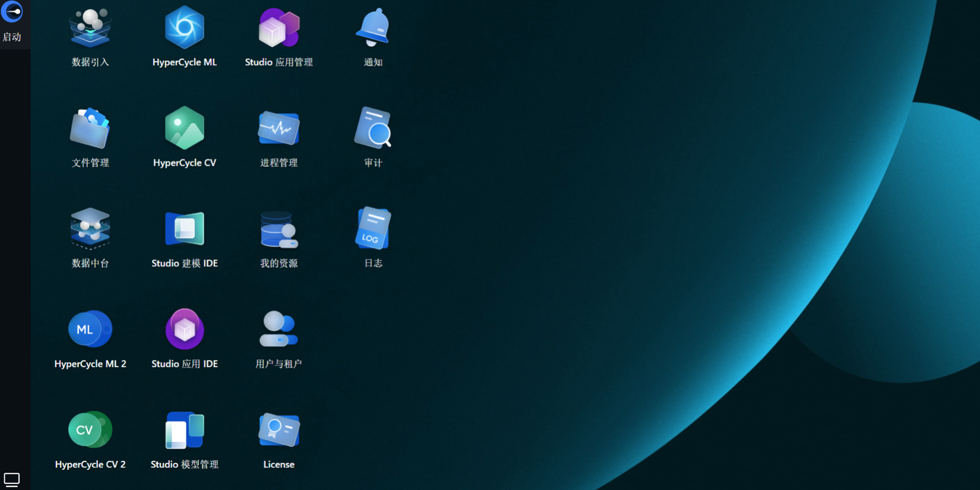Open Studio 模型管理 icon
Image resolution: width=980 pixels, height=490 pixels.
184,430
